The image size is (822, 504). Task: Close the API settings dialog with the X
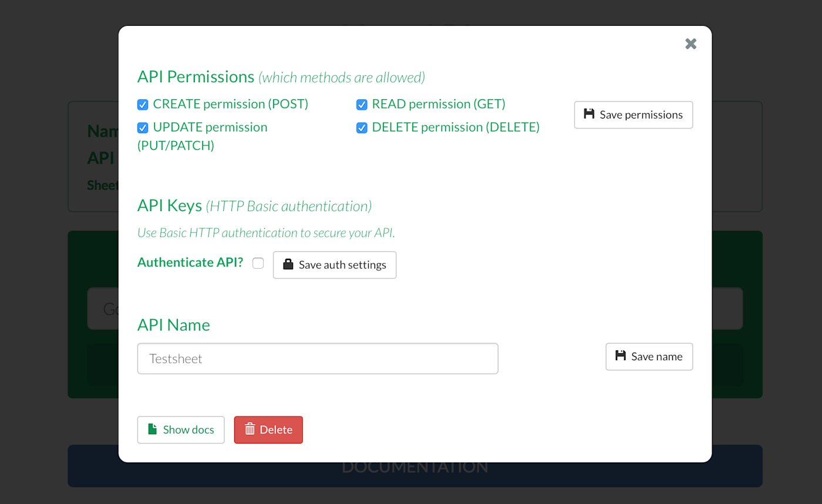[690, 43]
